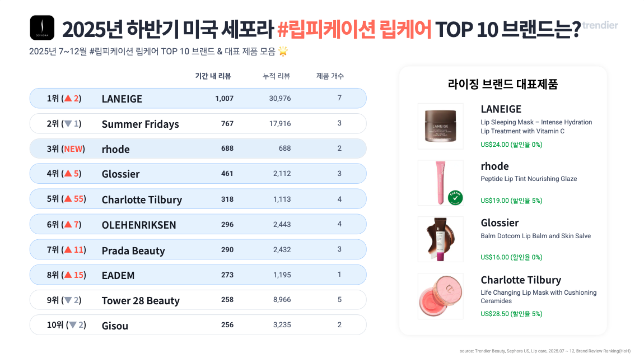Click the Sephora logo icon
This screenshot has width=644, height=362.
coord(42,27)
